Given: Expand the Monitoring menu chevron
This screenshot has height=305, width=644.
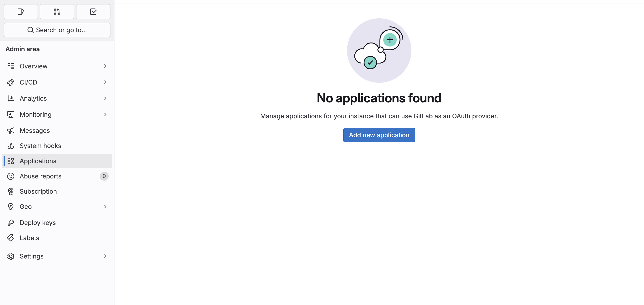Looking at the screenshot, I should coord(105,114).
